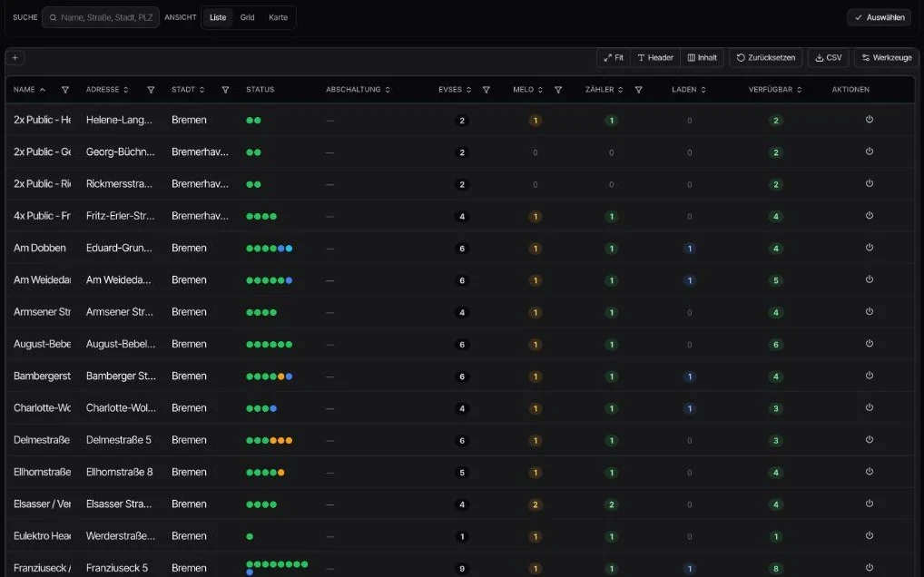Click power action for Elsasser Stra row

[870, 504]
